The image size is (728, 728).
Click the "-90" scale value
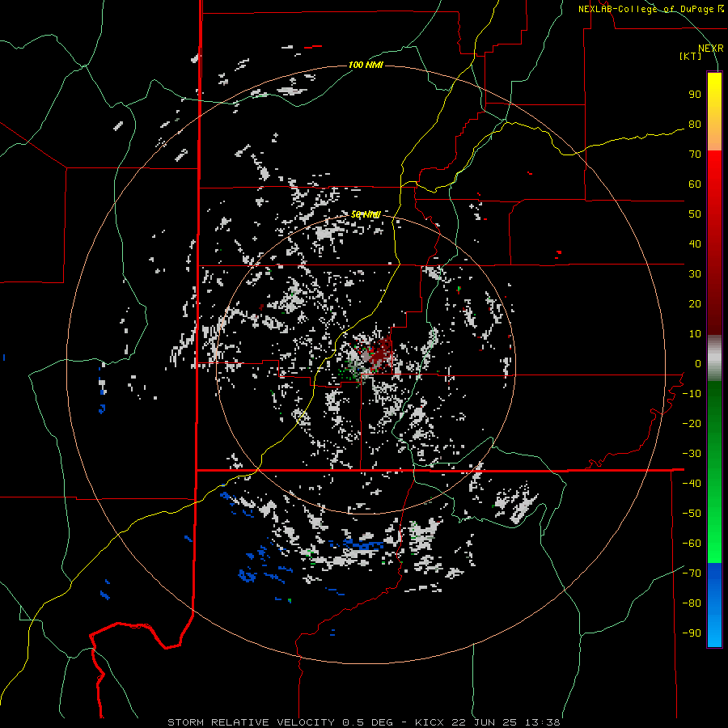(x=692, y=633)
